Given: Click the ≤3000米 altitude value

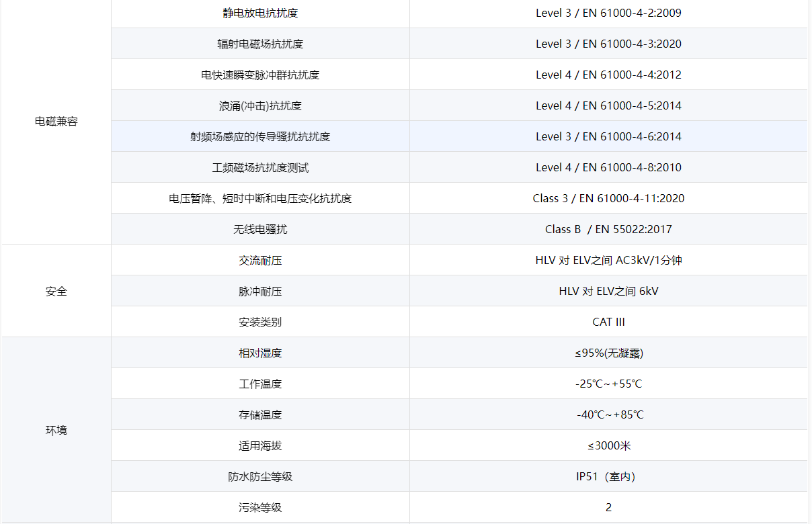Looking at the screenshot, I should coord(608,445).
